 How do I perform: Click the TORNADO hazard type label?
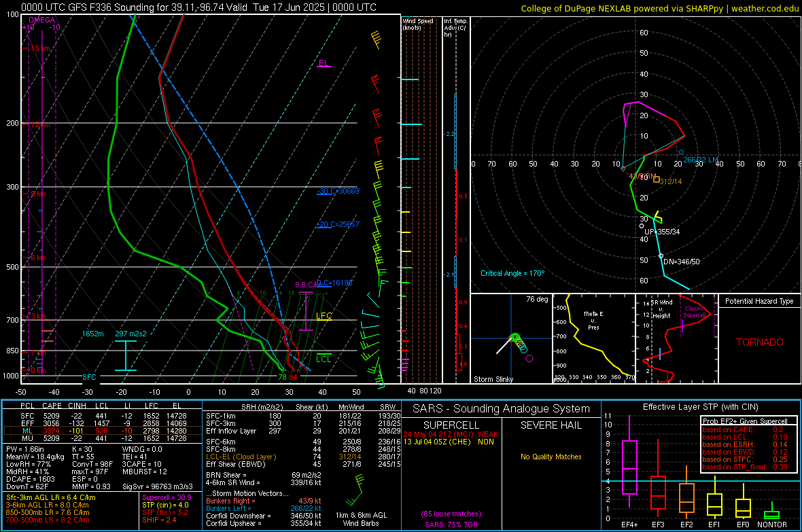point(760,342)
